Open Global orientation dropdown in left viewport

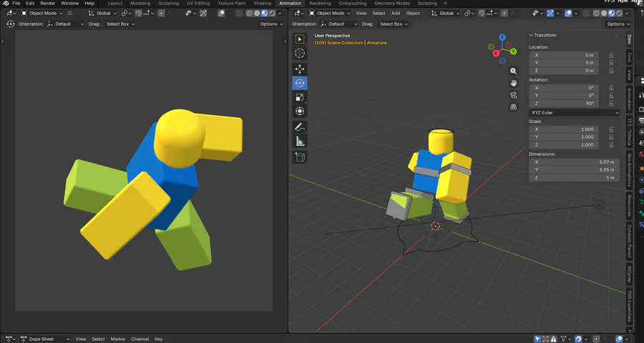[103, 13]
